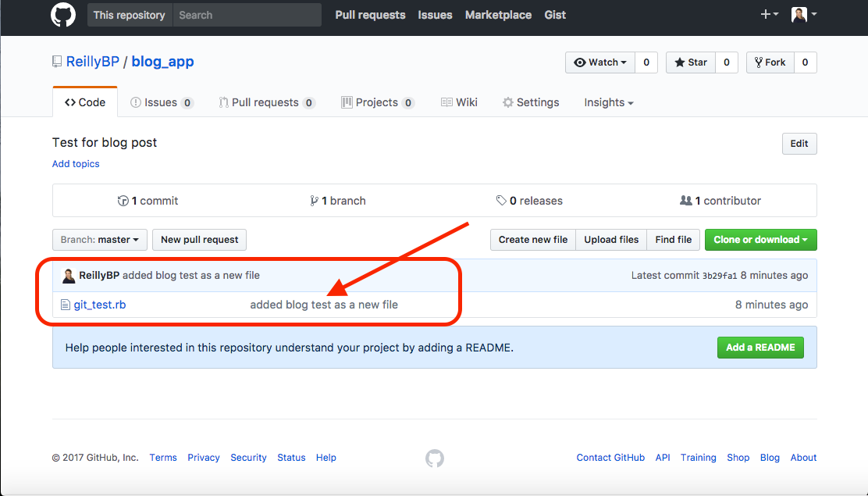Click the search input field
Image resolution: width=868 pixels, height=496 pixels.
coord(246,14)
